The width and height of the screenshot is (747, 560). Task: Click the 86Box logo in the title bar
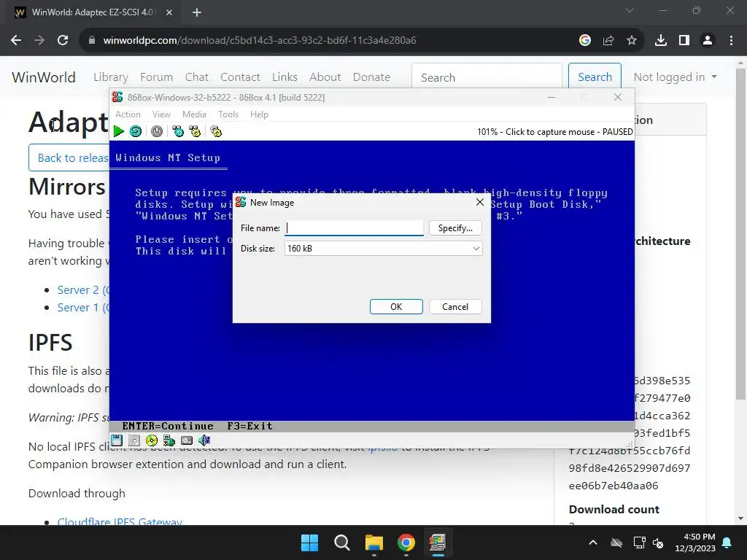[117, 97]
